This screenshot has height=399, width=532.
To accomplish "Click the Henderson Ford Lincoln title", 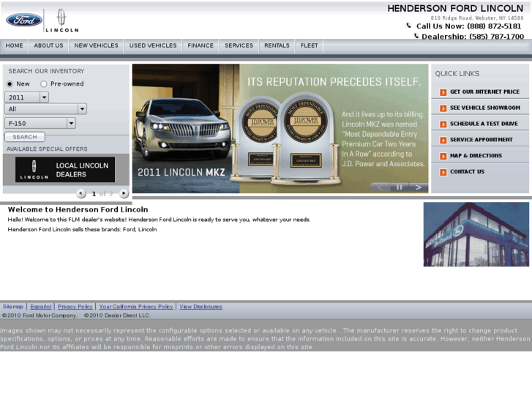I will (455, 9).
